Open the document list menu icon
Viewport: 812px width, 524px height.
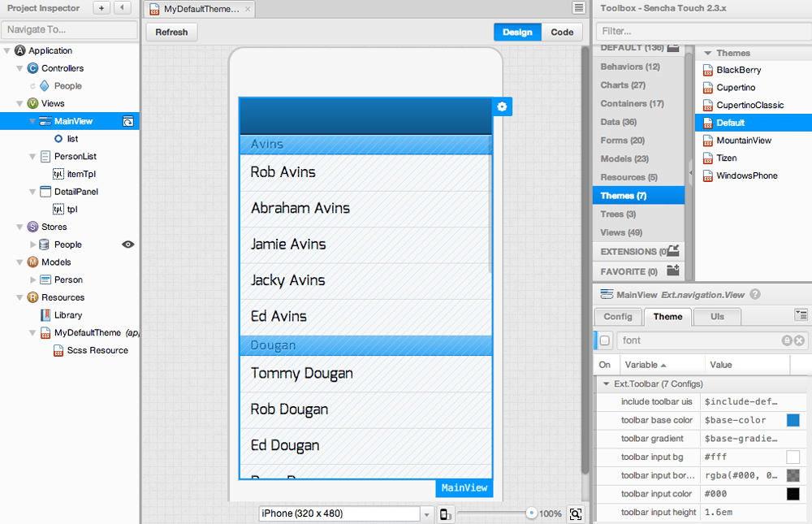click(578, 8)
